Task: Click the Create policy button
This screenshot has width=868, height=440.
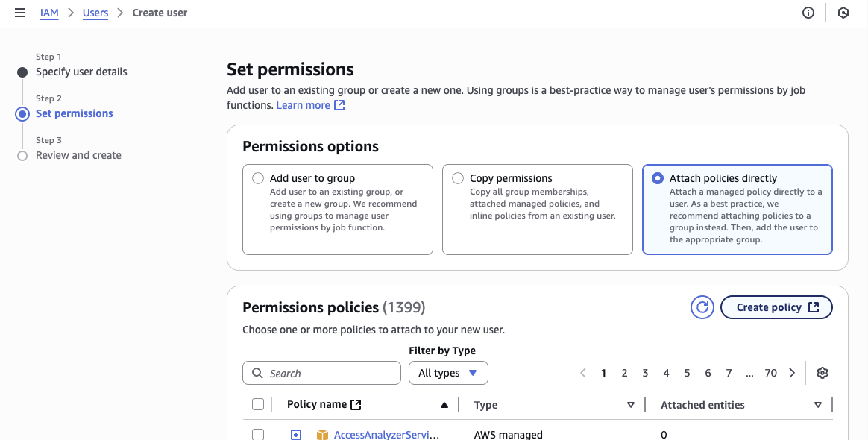Action: (776, 307)
